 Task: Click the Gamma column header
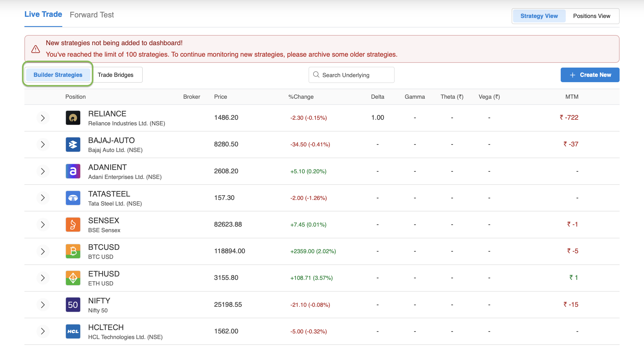pyautogui.click(x=415, y=97)
